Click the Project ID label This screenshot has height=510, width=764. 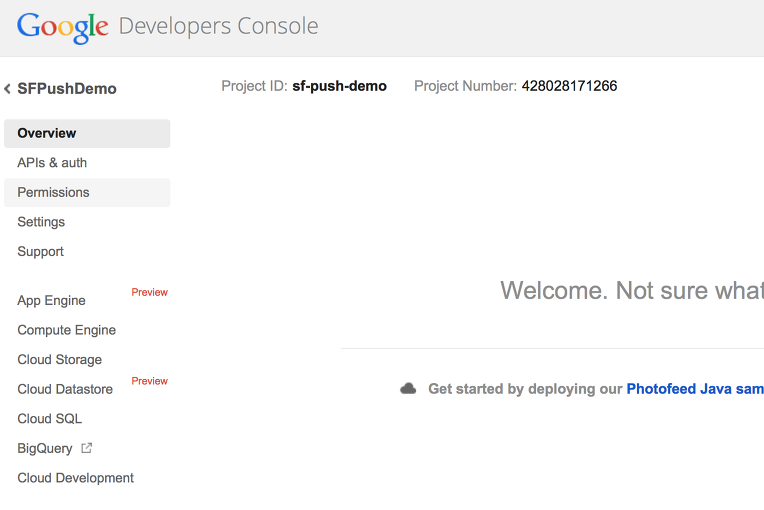point(254,86)
